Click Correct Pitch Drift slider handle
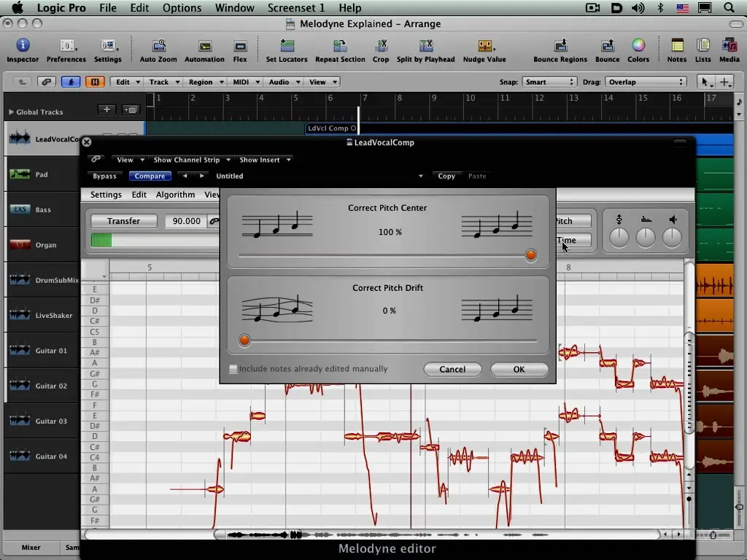This screenshot has width=747, height=560. [x=244, y=340]
